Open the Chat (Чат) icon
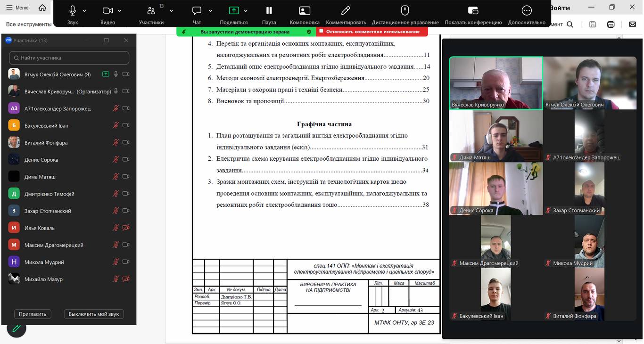644x344 pixels. 197,11
